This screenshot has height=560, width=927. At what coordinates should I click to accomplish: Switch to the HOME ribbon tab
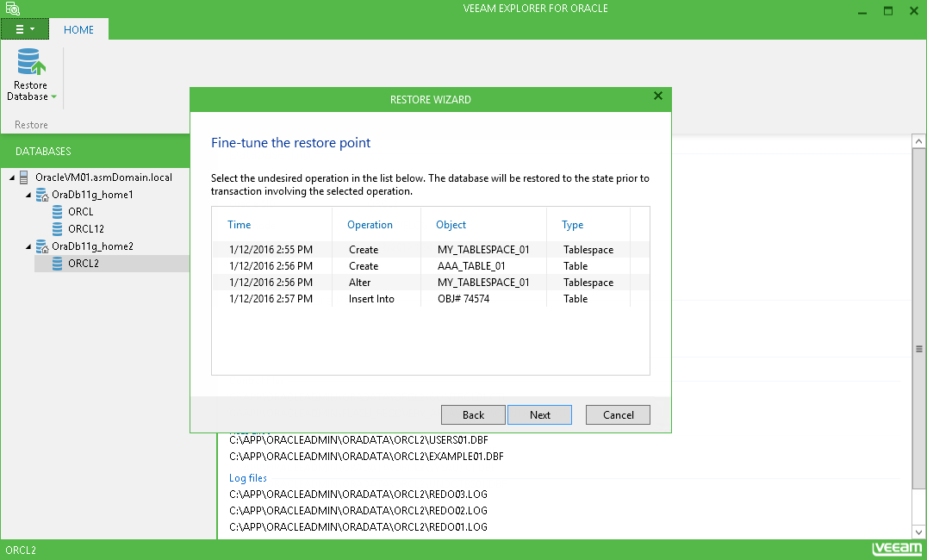[x=78, y=29]
